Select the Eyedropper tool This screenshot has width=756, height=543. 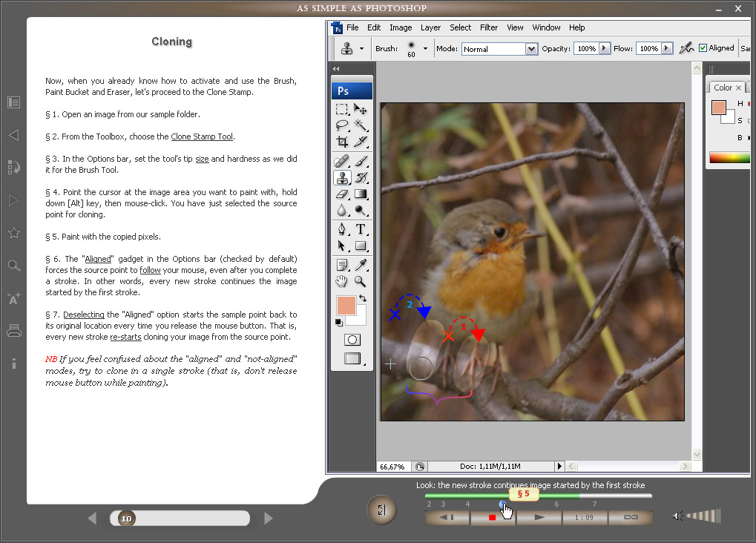point(360,265)
